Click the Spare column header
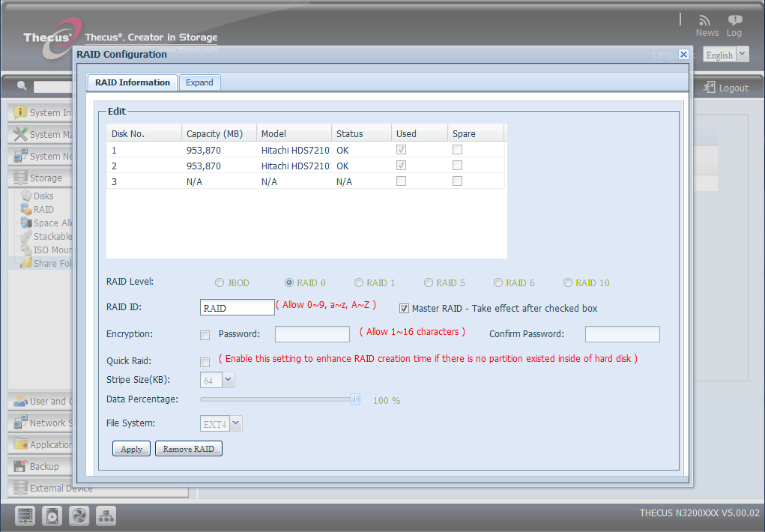Image resolution: width=765 pixels, height=532 pixels. tap(476, 133)
